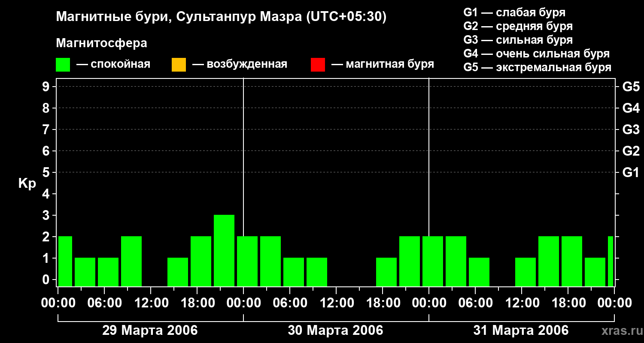Click the red 'магнитная буря' legend swatch
644x343 pixels.
click(x=318, y=65)
